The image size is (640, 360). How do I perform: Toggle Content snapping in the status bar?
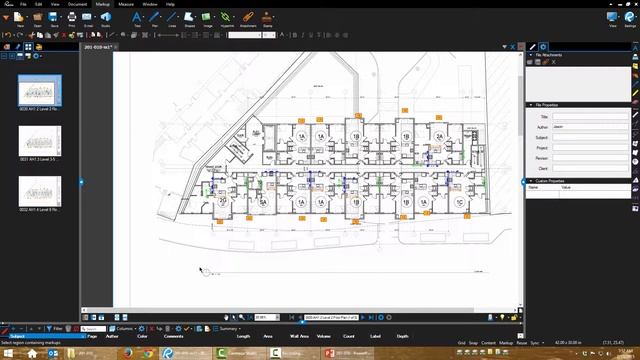(489, 343)
